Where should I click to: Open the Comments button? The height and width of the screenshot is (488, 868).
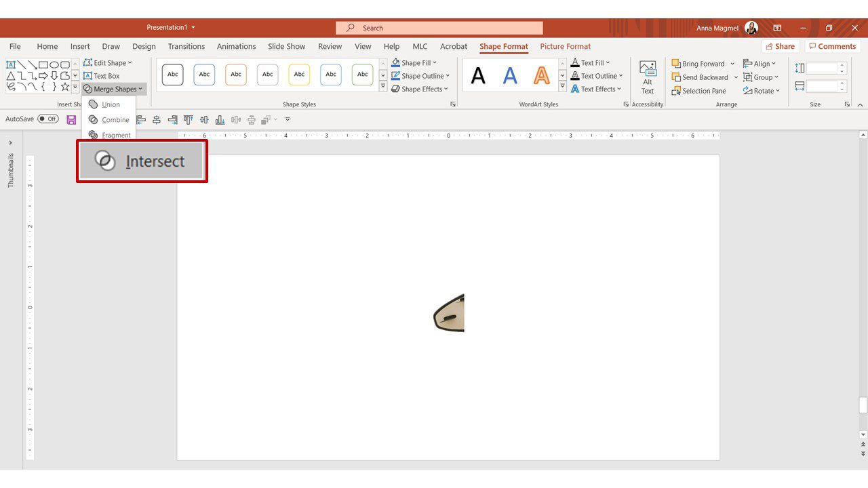tap(833, 46)
